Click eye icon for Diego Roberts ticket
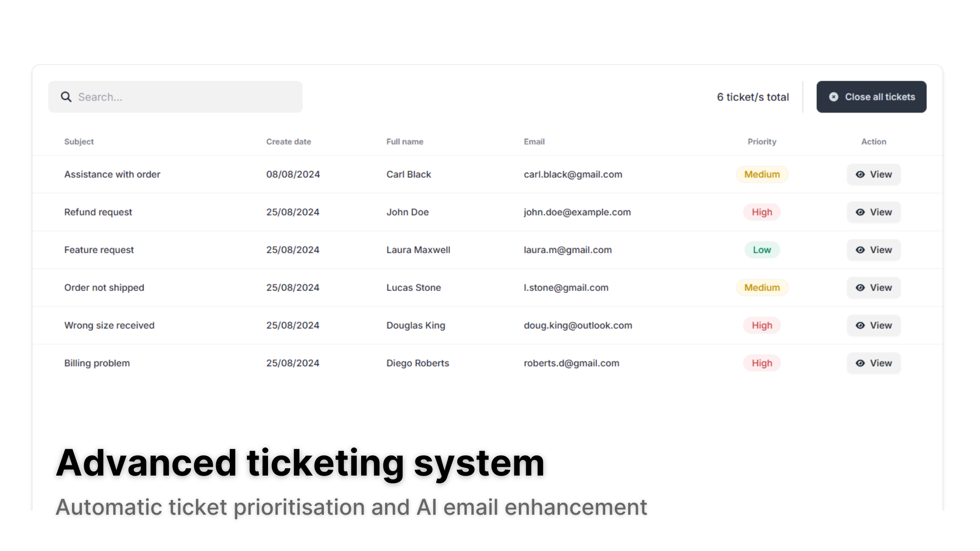This screenshot has height=551, width=980. (x=860, y=363)
